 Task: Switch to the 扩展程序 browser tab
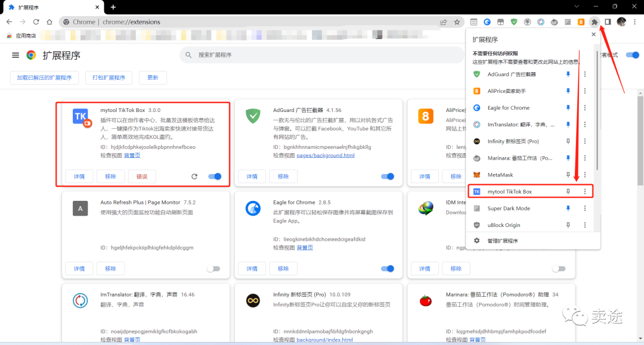click(x=54, y=7)
